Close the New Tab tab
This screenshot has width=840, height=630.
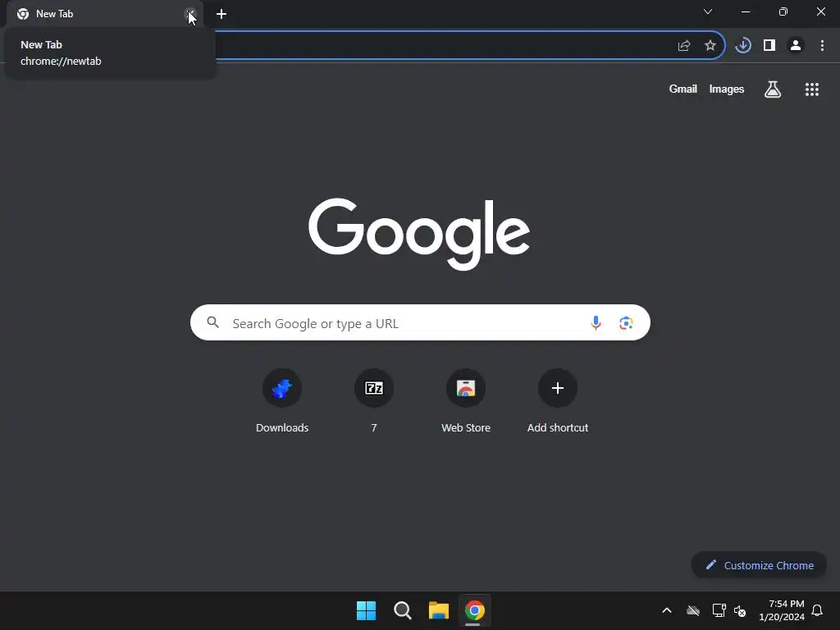pos(190,14)
